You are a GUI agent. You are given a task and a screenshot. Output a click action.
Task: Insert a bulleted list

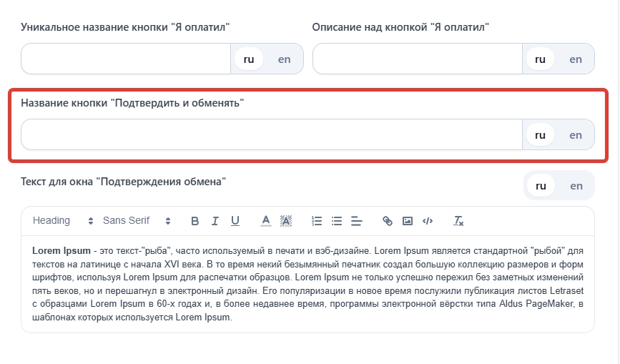point(338,221)
